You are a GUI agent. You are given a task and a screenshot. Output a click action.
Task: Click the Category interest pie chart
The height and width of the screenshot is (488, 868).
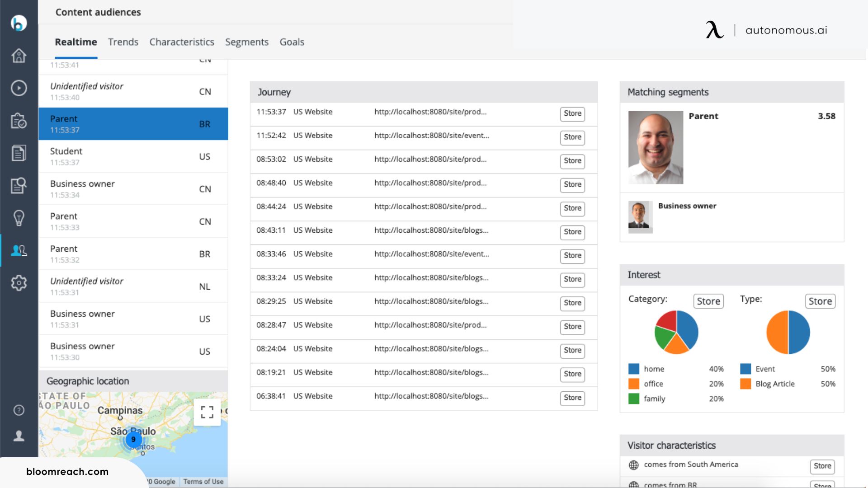676,332
